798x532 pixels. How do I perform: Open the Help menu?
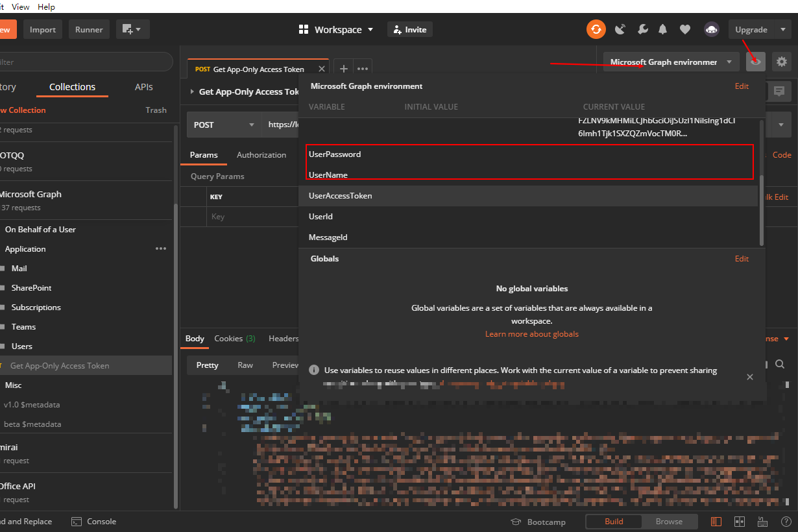(x=47, y=6)
